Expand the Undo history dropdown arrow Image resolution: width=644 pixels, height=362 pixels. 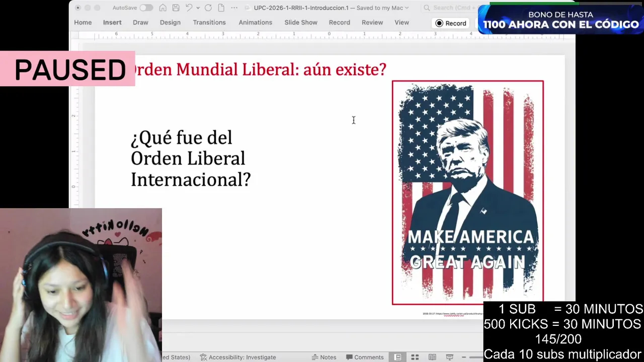tap(198, 8)
